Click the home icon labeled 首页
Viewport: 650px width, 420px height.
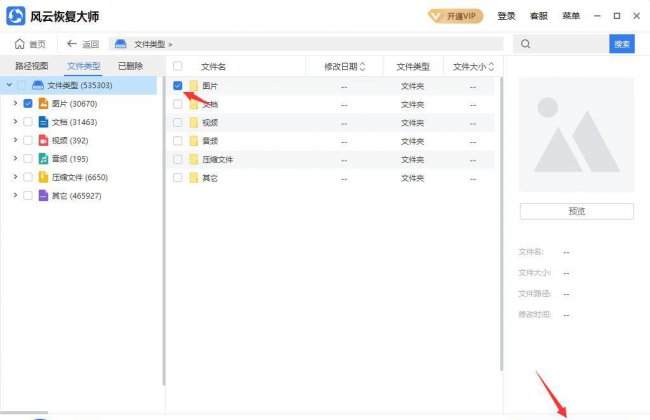[19, 44]
